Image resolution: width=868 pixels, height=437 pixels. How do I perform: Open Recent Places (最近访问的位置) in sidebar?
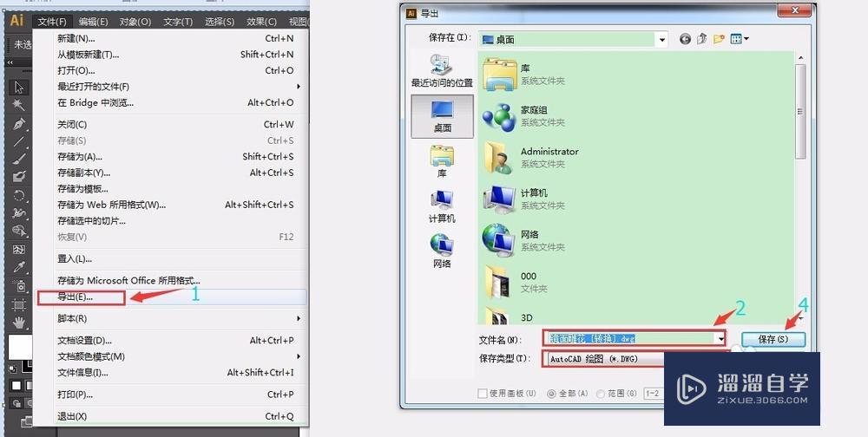(442, 71)
